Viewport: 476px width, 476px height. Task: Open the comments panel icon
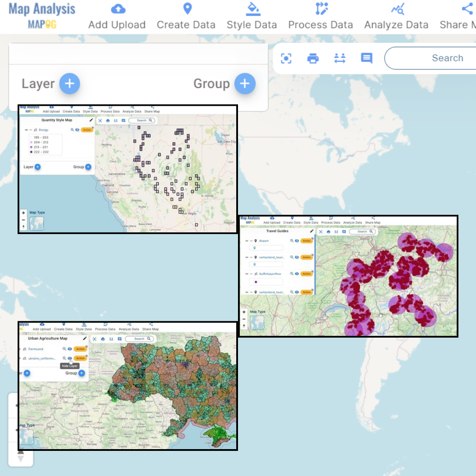(366, 58)
